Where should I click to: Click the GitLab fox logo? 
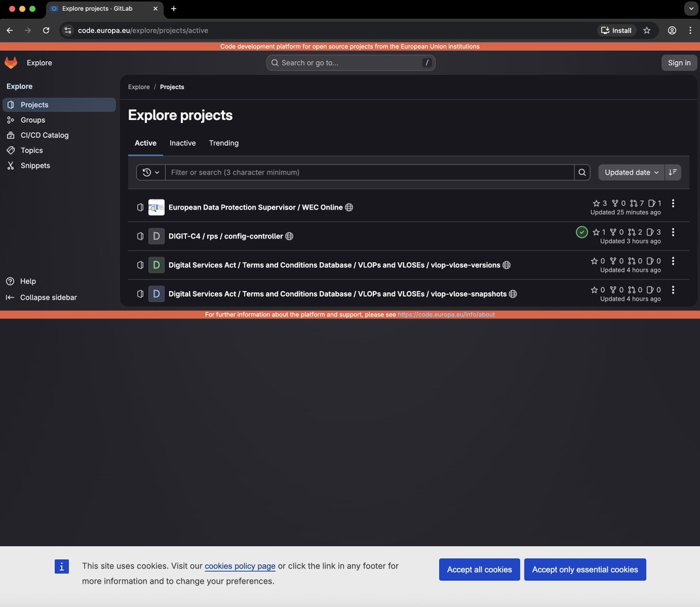pos(11,62)
